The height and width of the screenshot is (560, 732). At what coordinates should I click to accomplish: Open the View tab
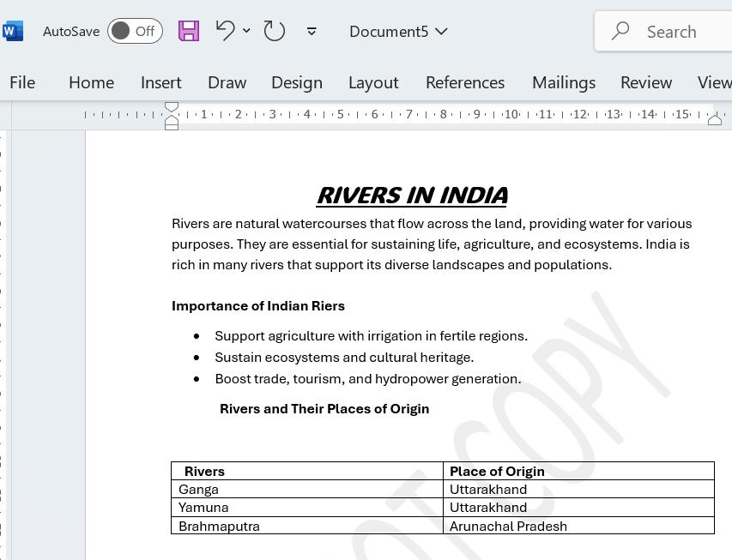[714, 82]
